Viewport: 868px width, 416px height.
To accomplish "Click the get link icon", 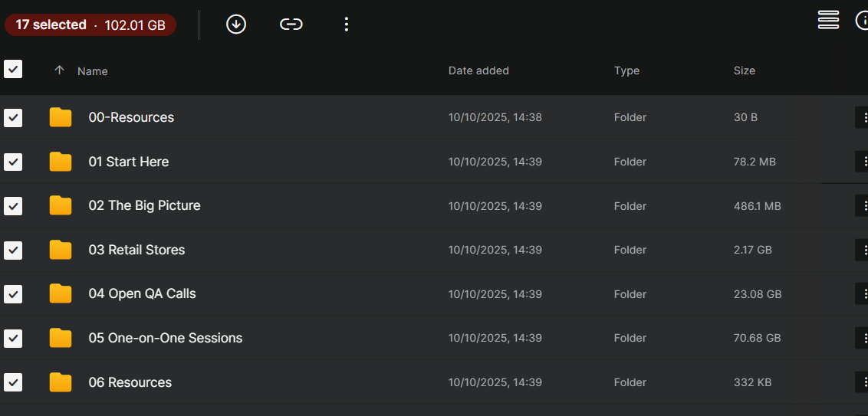I will click(x=291, y=25).
